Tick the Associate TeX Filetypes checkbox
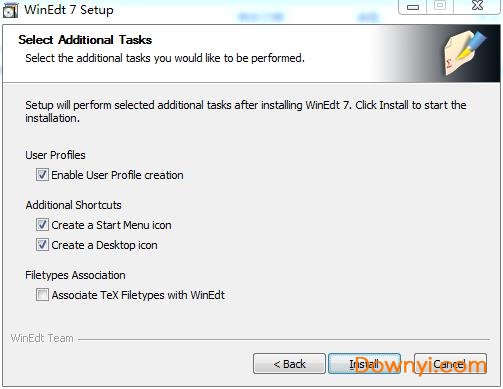 pos(42,295)
